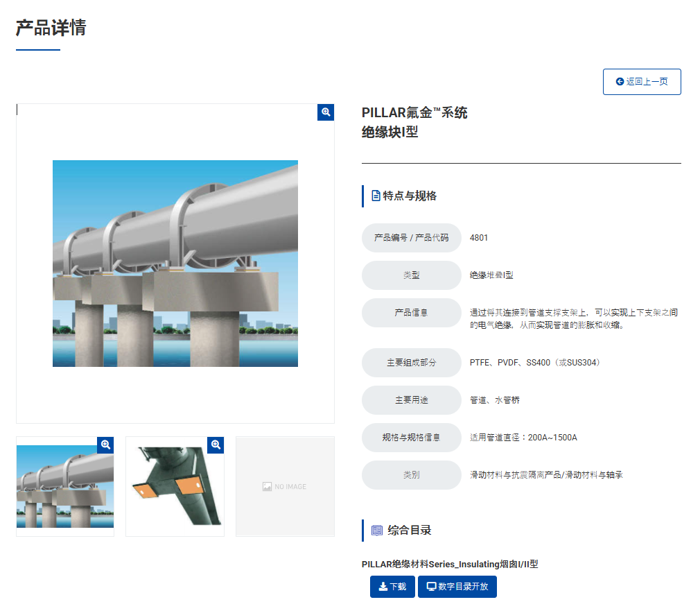Select the pipe bracket thumbnail
Image resolution: width=700 pixels, height=602 pixels.
(175, 486)
